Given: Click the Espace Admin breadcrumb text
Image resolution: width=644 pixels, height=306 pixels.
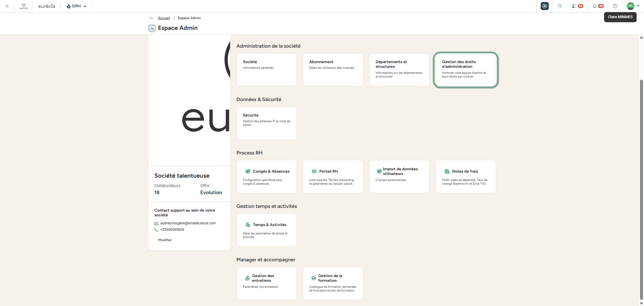Looking at the screenshot, I should pyautogui.click(x=190, y=18).
